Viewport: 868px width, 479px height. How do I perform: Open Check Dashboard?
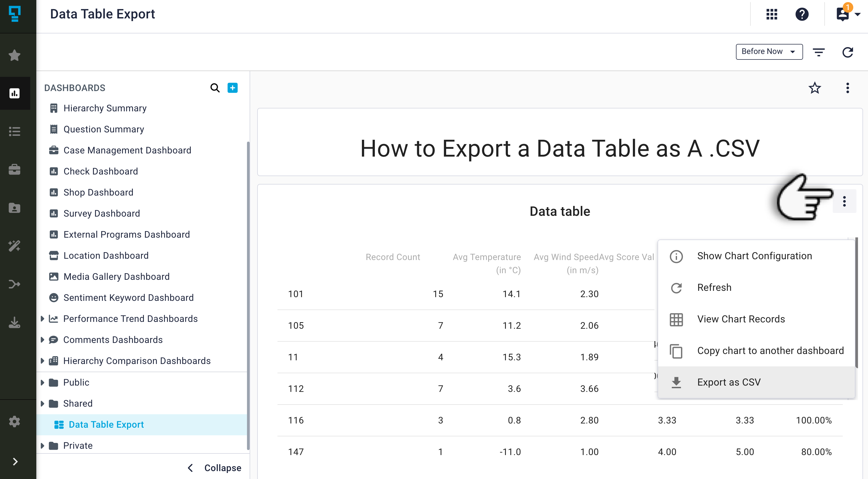coord(100,171)
